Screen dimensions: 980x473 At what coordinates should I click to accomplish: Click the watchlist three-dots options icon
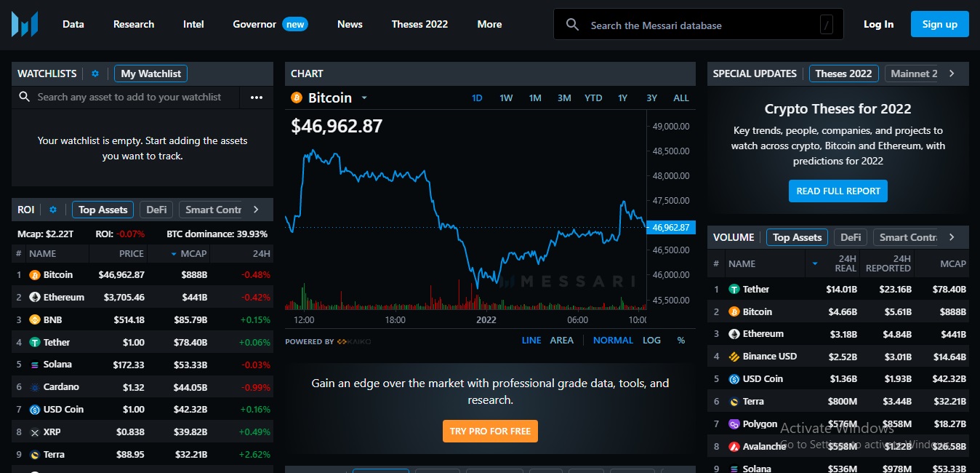coord(257,98)
